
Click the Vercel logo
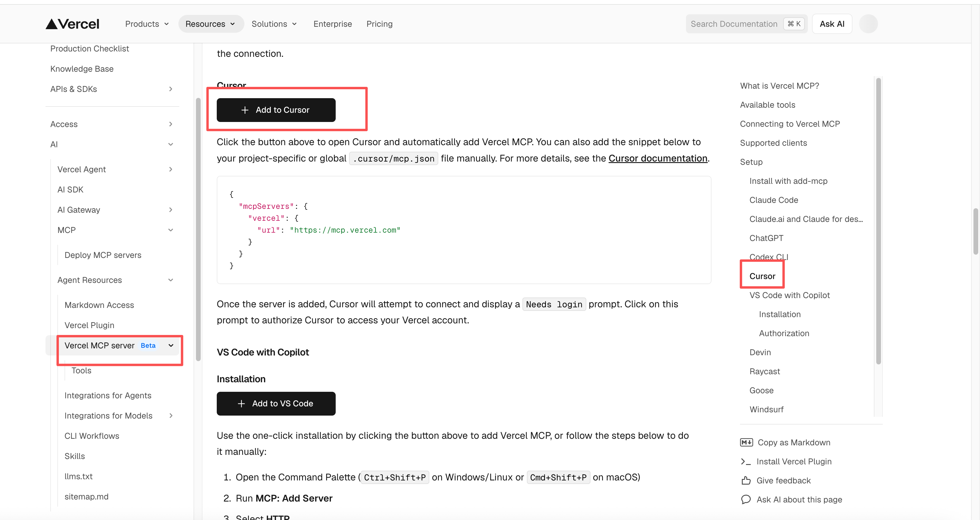(x=72, y=24)
